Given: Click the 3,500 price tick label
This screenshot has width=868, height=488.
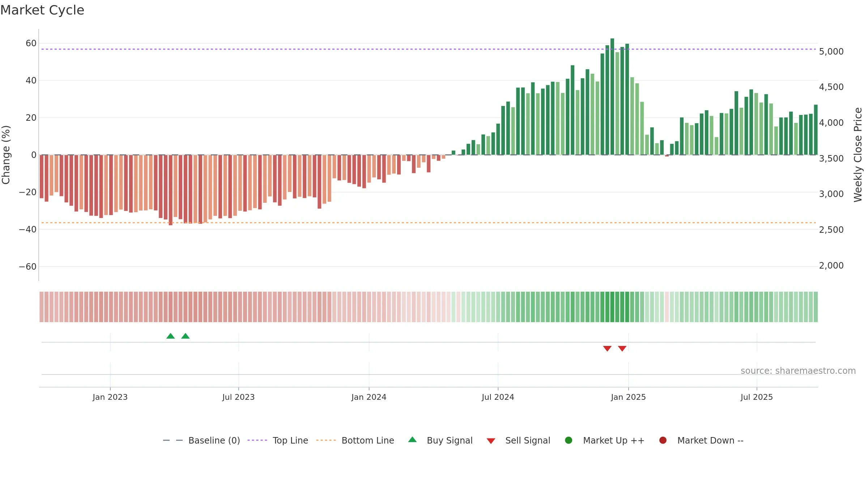Looking at the screenshot, I should (x=831, y=159).
